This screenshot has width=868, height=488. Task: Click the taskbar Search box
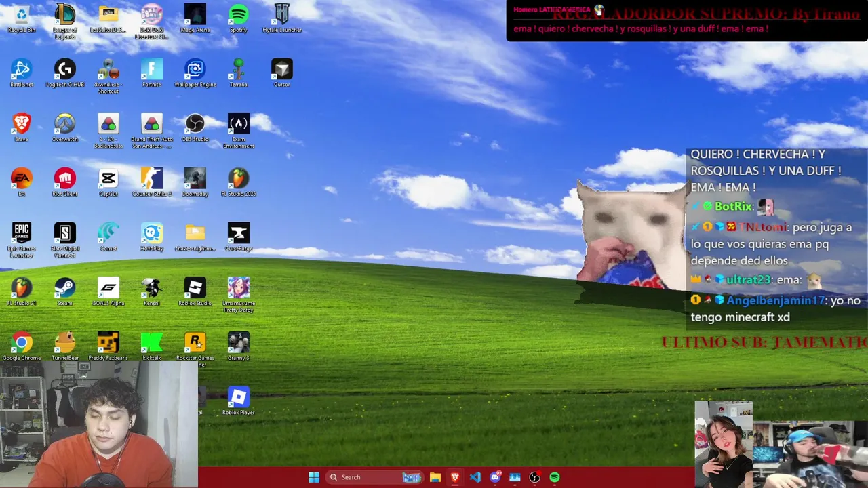pos(374,477)
